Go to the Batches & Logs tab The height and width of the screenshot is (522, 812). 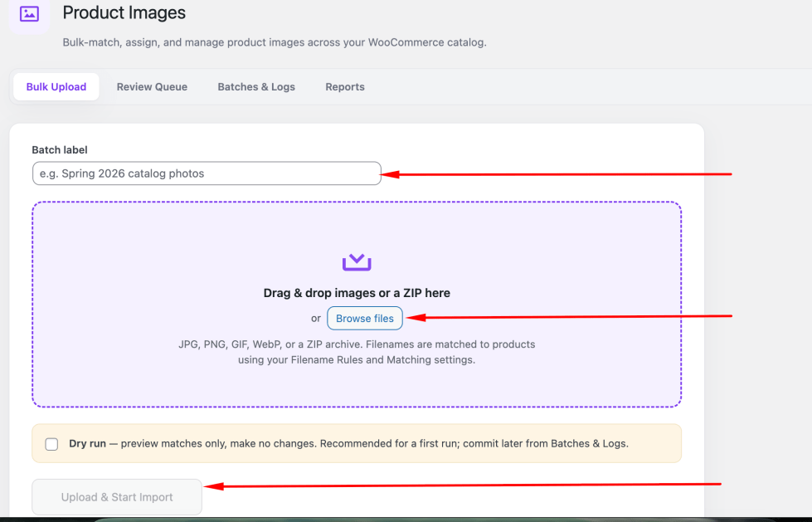click(256, 86)
